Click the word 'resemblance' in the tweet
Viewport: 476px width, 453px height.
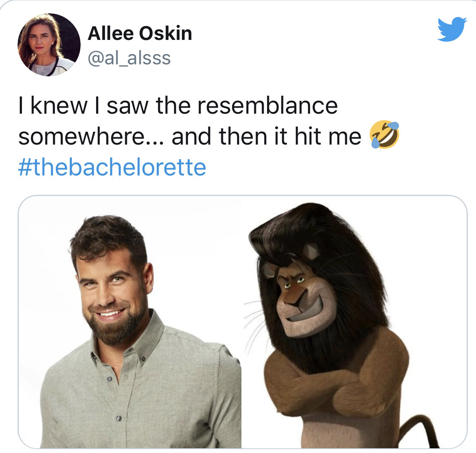[268, 106]
